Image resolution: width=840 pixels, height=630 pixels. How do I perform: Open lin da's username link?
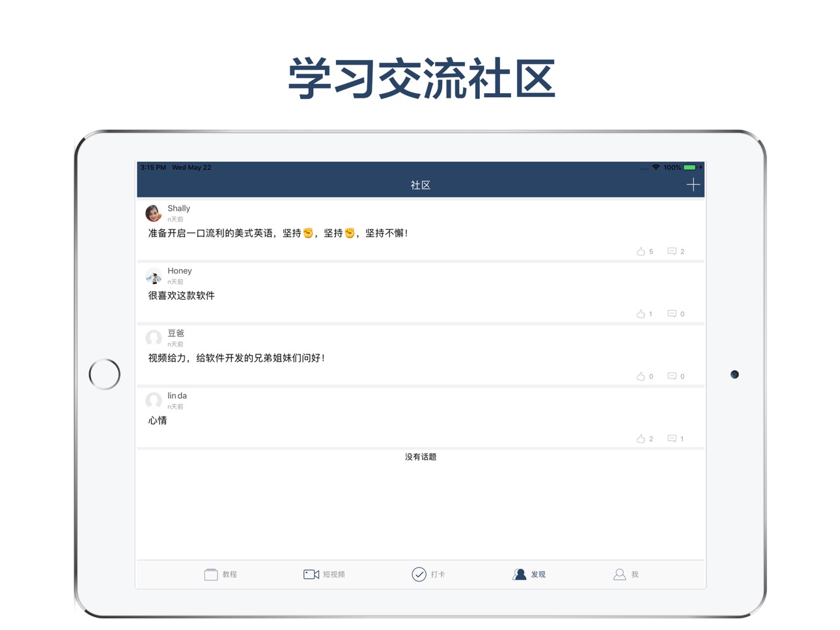177,396
